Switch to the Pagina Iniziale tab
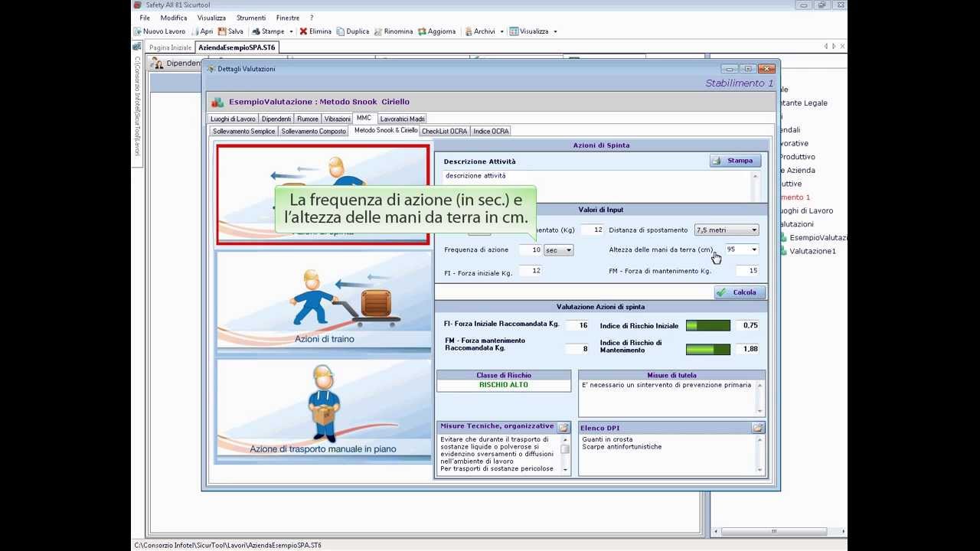Image resolution: width=980 pixels, height=551 pixels. (x=170, y=47)
